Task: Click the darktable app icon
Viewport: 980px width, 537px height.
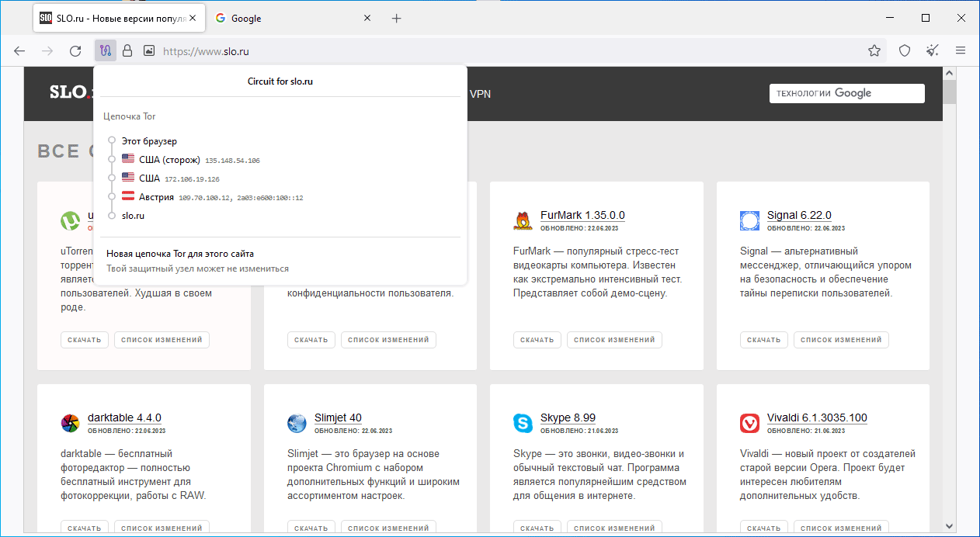Action: click(x=70, y=424)
